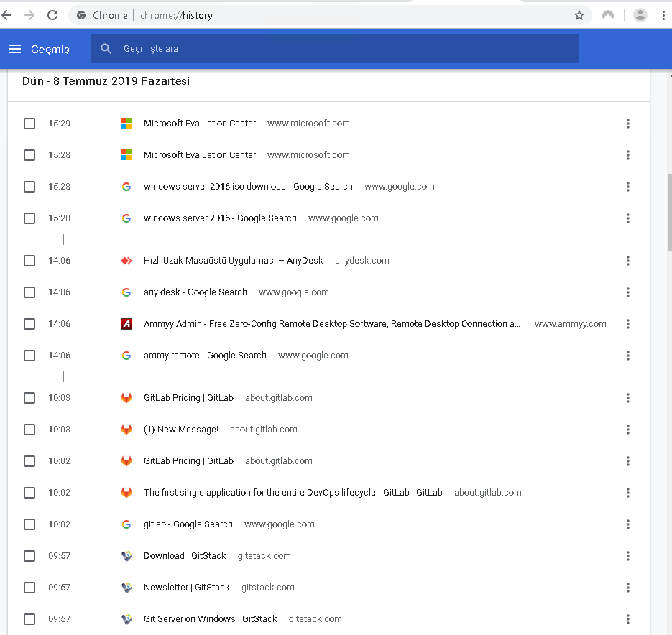Open the more-actions menu for the DevOps lifecycle entry
The width and height of the screenshot is (672, 635).
coord(628,493)
